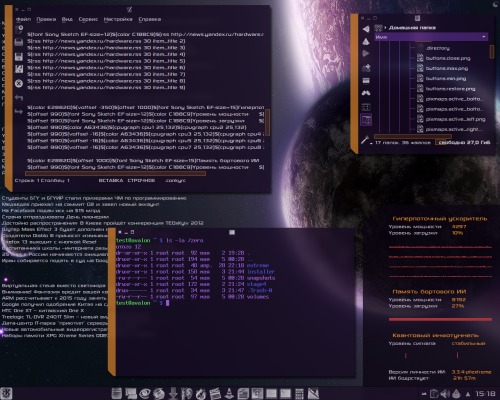The image size is (500, 400).
Task: Expand breadcrumb arrow before Домашняя папка
Action: point(385,28)
